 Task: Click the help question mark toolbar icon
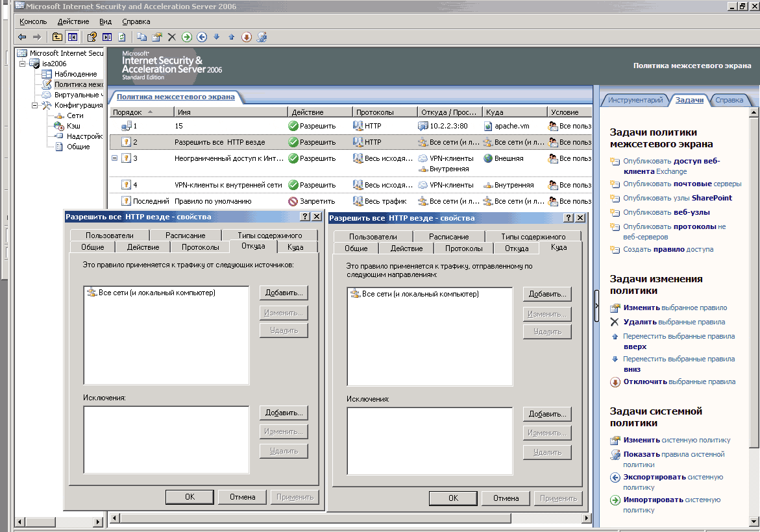[x=92, y=37]
